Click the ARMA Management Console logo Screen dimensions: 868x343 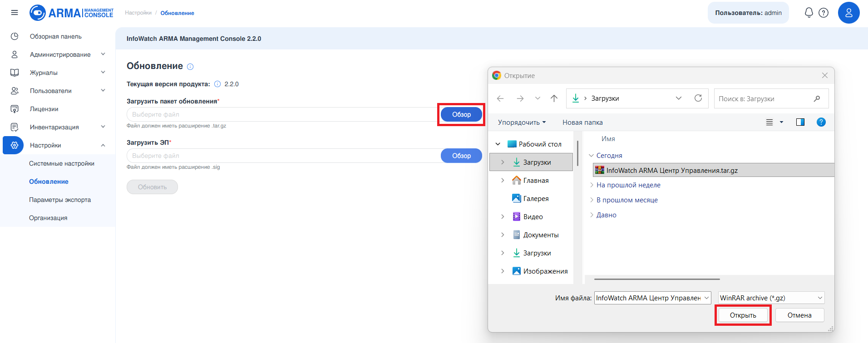click(x=71, y=13)
